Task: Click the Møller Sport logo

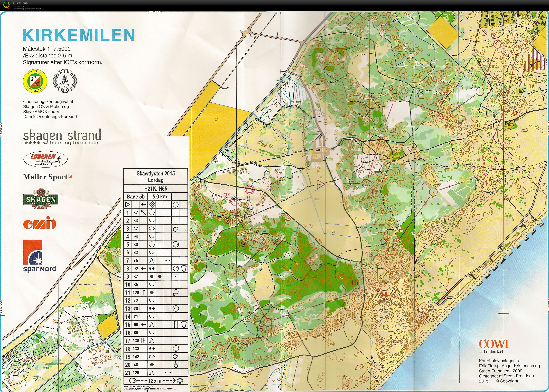Action: click(48, 177)
